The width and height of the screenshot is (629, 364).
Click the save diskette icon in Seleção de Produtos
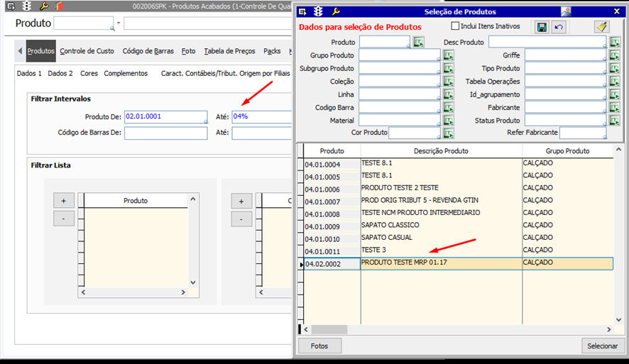click(x=542, y=27)
